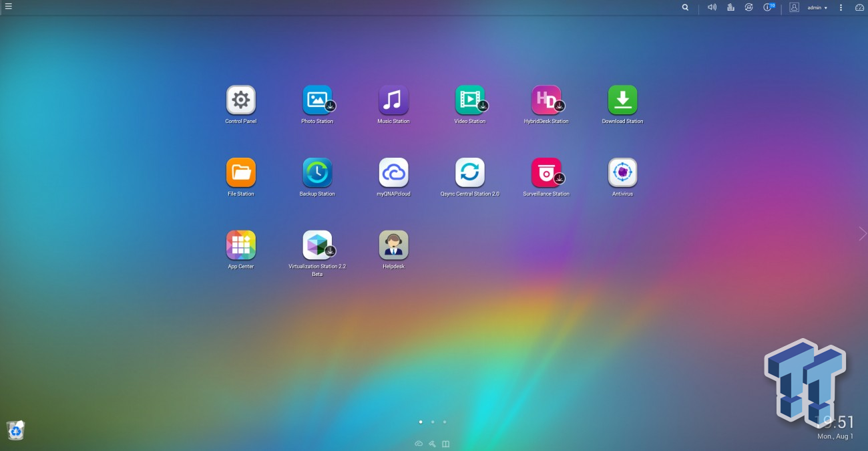Open the main hamburger menu
868x451 pixels.
pos(8,7)
